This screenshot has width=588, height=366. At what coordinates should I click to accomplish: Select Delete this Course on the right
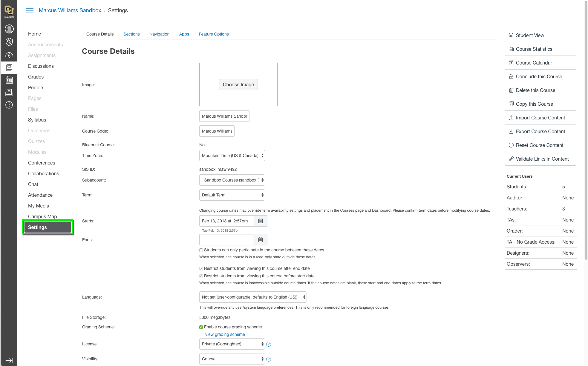tap(535, 90)
